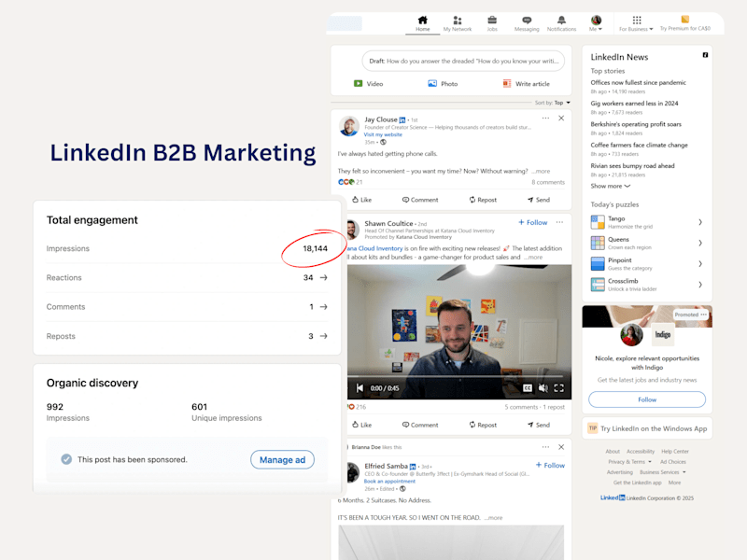The width and height of the screenshot is (747, 560).
Task: Change Sort by Top dropdown
Action: point(553,103)
